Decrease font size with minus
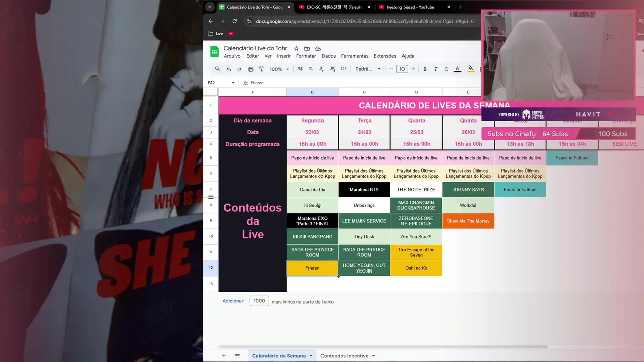This screenshot has height=362, width=644. point(391,69)
